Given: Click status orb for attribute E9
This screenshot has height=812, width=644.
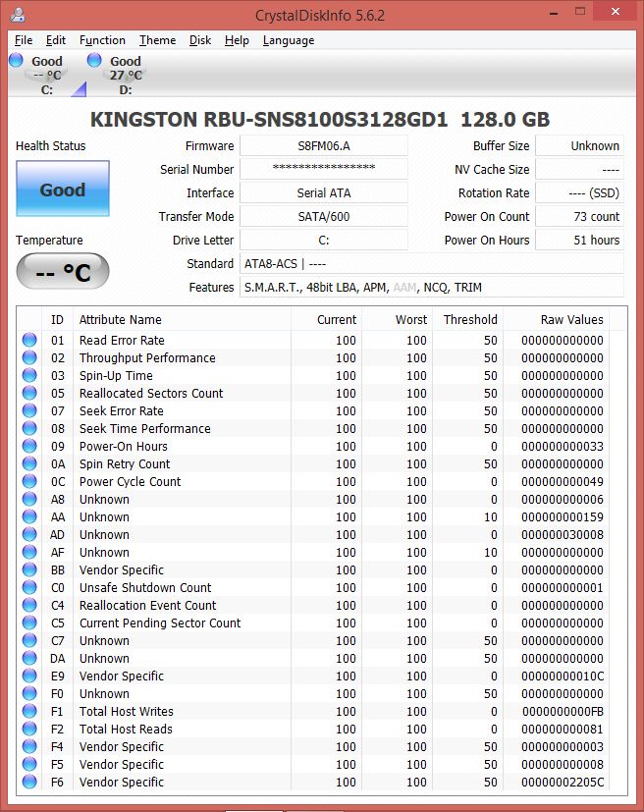Looking at the screenshot, I should (29, 676).
